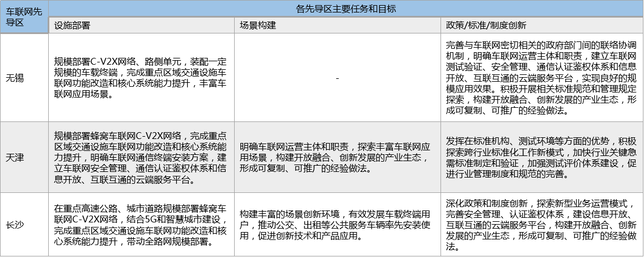644x257 pixels.
Task: Click 长沙's 设施部署 cell starting '在重点高速公路'
Action: [x=141, y=225]
